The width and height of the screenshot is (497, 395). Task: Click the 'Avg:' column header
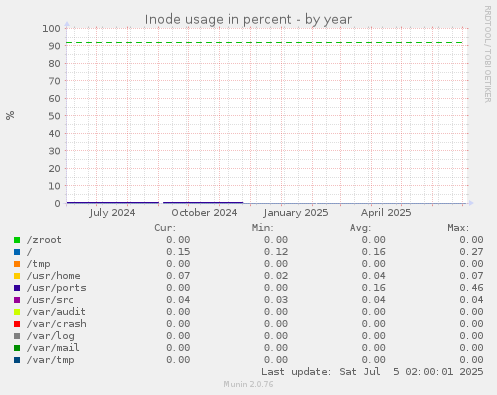click(x=360, y=228)
